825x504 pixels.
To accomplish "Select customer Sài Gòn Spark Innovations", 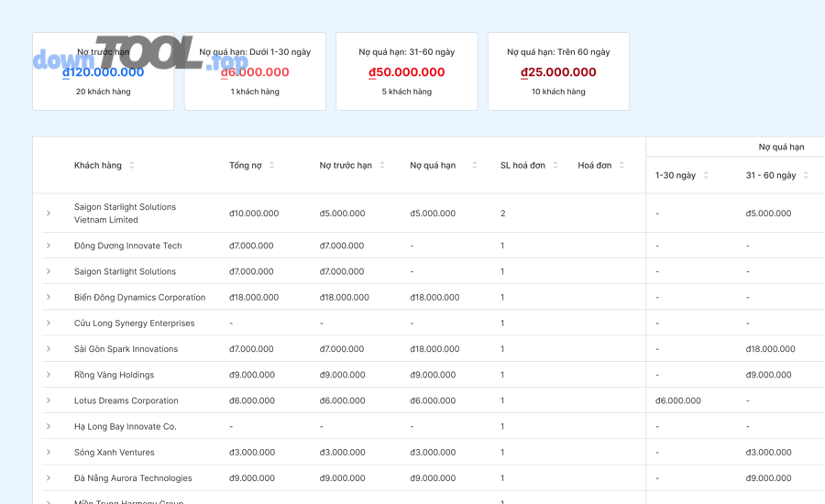I will pyautogui.click(x=126, y=349).
